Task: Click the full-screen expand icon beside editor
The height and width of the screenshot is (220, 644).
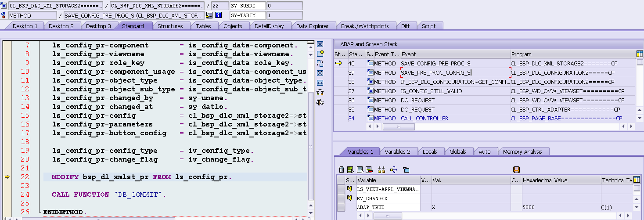Action: coord(320,73)
